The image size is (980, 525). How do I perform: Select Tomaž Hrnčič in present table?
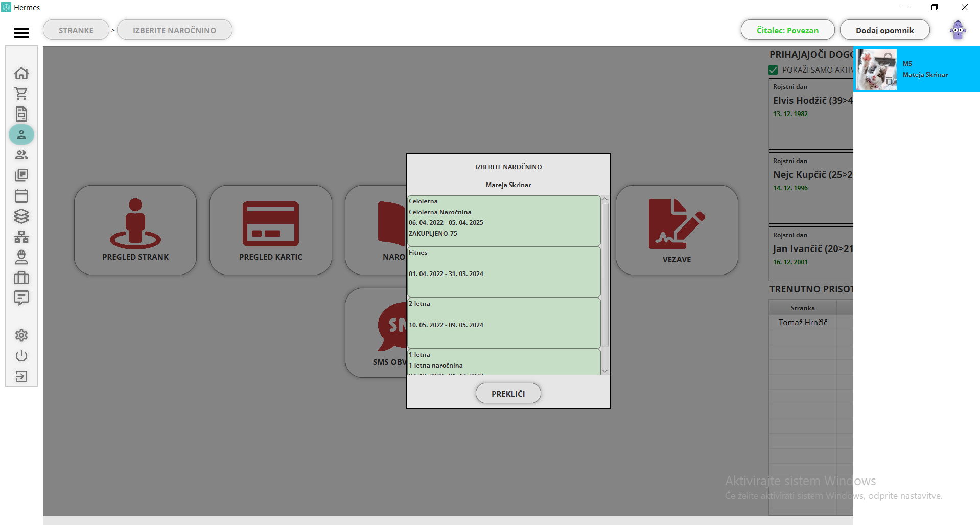pos(803,323)
